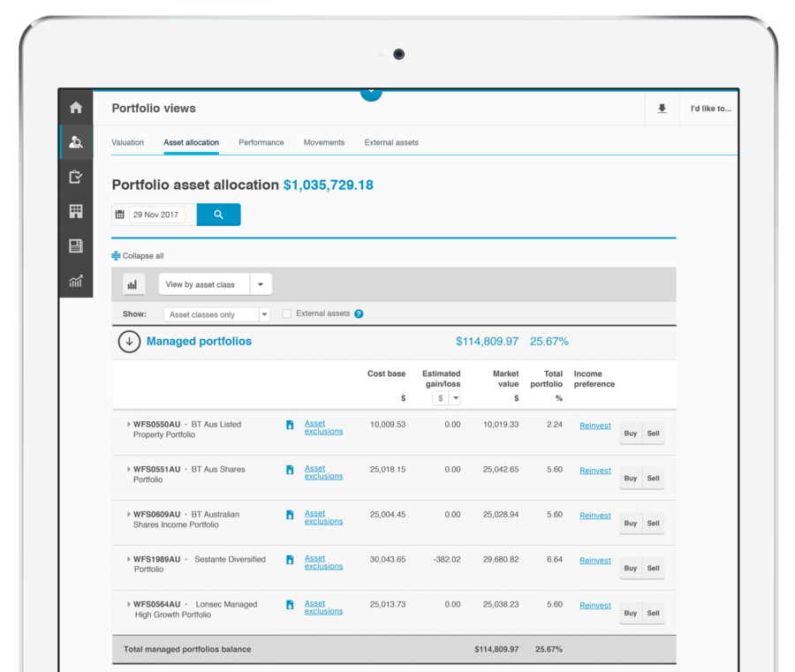Open the calendar date picker icon
The image size is (795, 672).
pyautogui.click(x=121, y=214)
